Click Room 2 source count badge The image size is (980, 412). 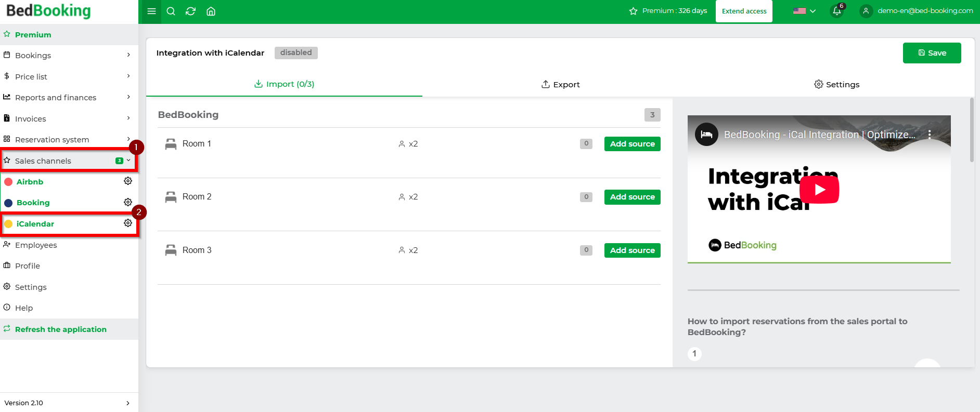586,197
